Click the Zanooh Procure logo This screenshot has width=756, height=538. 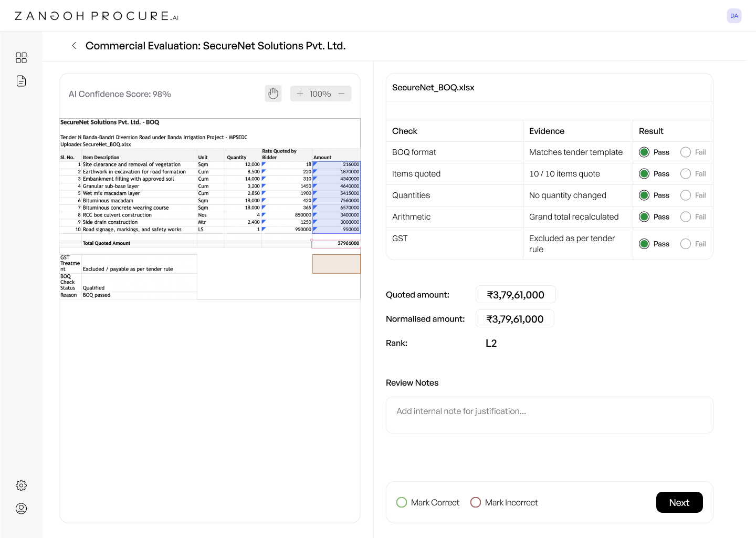click(x=97, y=16)
